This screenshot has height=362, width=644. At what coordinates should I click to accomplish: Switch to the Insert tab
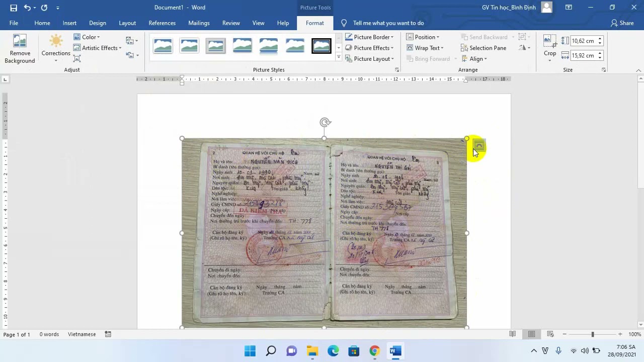[x=69, y=23]
